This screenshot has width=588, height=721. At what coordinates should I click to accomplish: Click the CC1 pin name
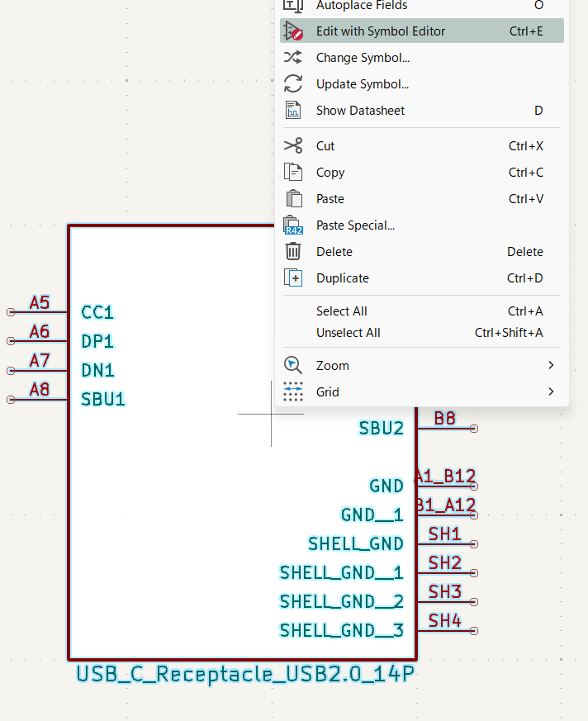tap(97, 312)
